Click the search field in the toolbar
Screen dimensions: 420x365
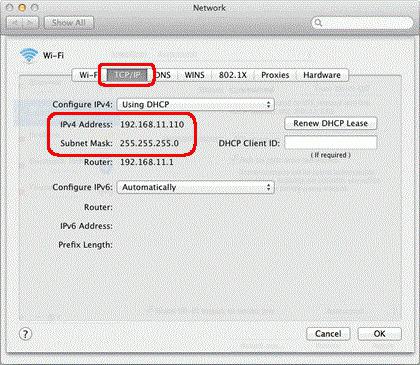[362, 23]
